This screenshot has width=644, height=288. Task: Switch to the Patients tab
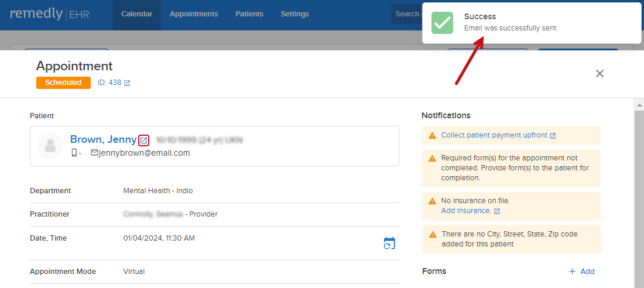pyautogui.click(x=249, y=14)
